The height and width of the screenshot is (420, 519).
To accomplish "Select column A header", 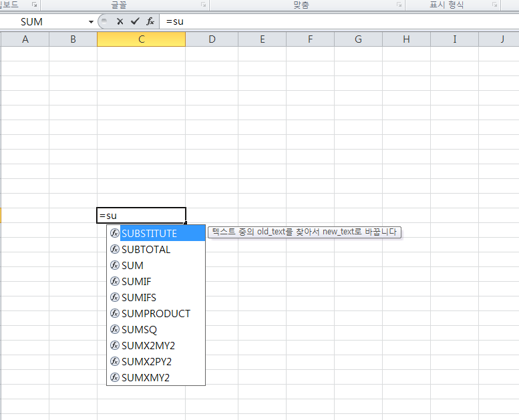I will coord(25,39).
